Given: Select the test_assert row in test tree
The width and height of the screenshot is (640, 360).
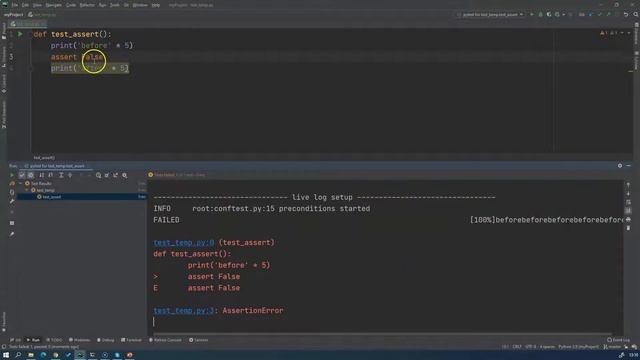Looking at the screenshot, I should point(82,197).
